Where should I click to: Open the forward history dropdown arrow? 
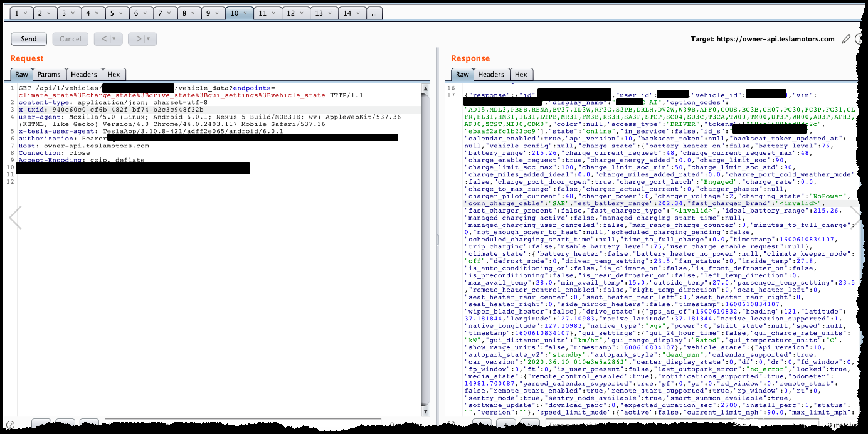[x=148, y=39]
